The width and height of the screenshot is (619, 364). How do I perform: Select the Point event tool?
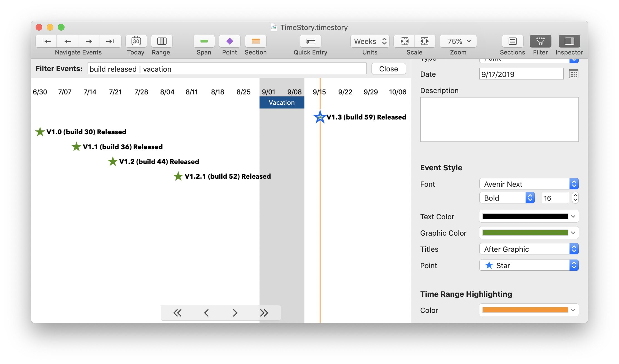pyautogui.click(x=229, y=41)
